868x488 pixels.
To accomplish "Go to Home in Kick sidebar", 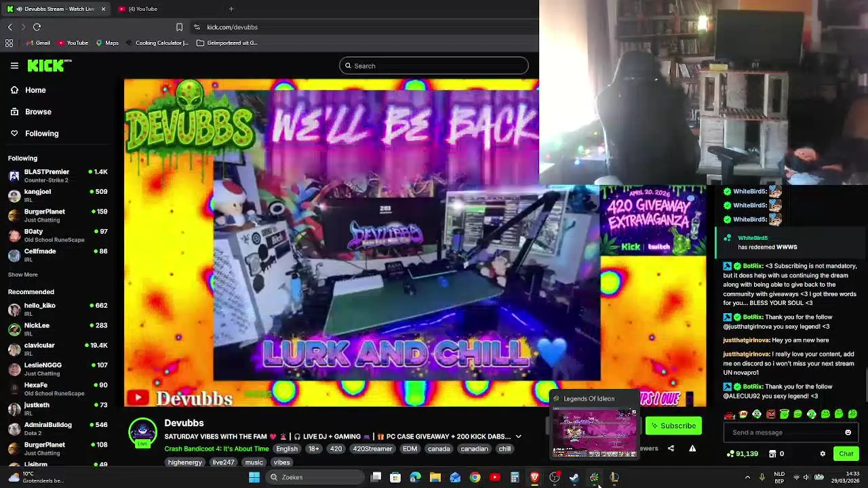I will [35, 90].
